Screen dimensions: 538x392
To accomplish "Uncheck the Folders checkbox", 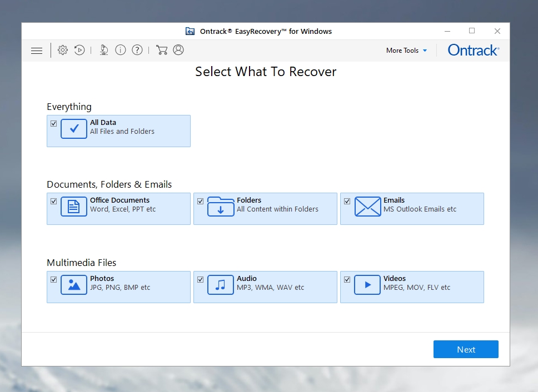I will pyautogui.click(x=201, y=201).
